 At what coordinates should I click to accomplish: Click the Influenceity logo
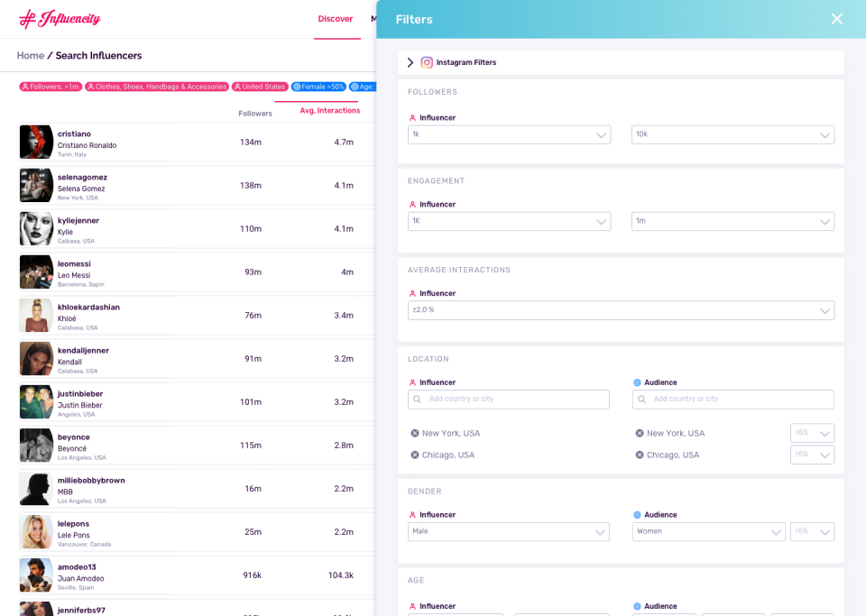pos(59,19)
